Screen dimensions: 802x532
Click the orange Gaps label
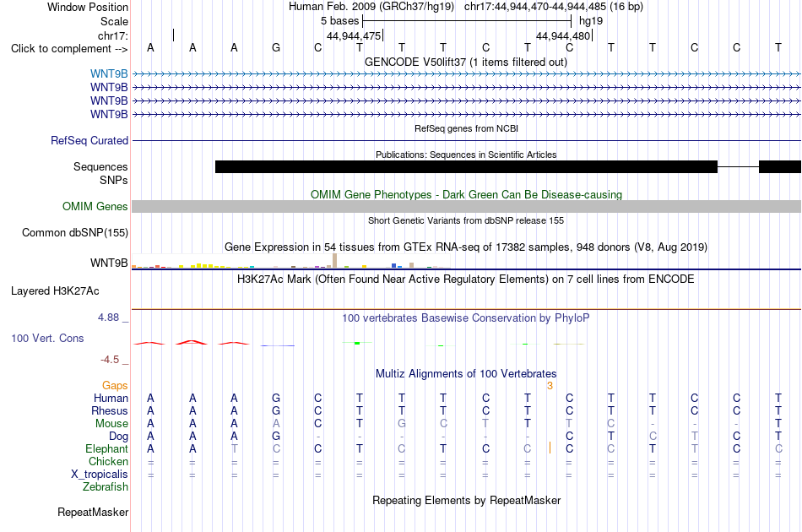[115, 385]
